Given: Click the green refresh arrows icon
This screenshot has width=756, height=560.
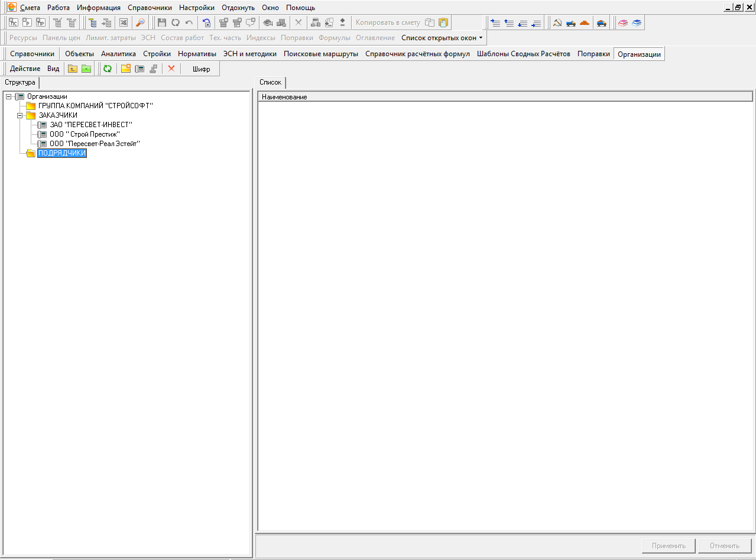Looking at the screenshot, I should click(x=108, y=69).
